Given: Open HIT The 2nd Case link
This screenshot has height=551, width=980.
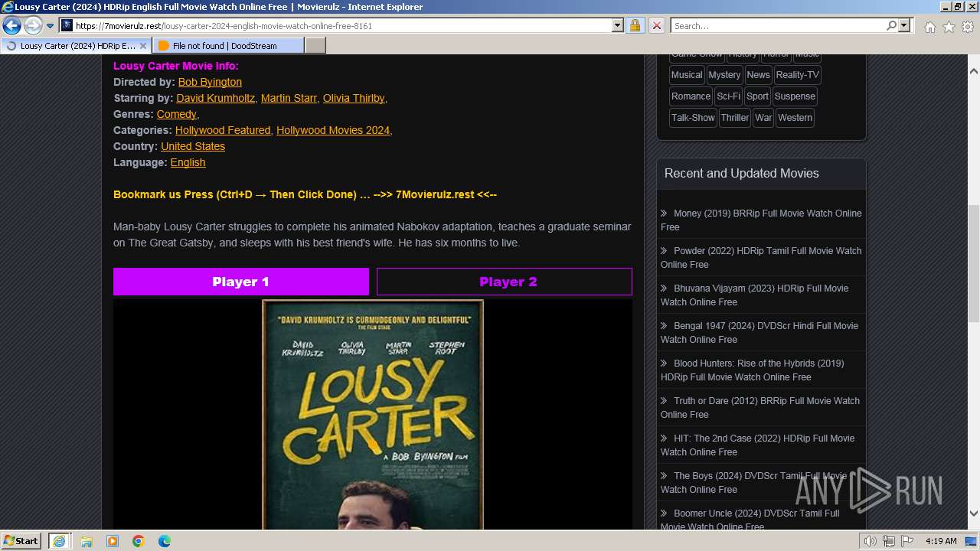Looking at the screenshot, I should coord(758,445).
